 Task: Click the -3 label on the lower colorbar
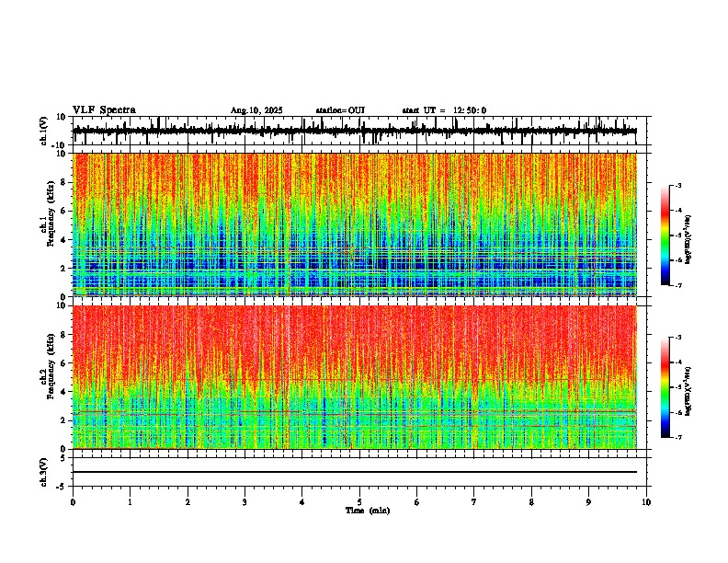[677, 338]
